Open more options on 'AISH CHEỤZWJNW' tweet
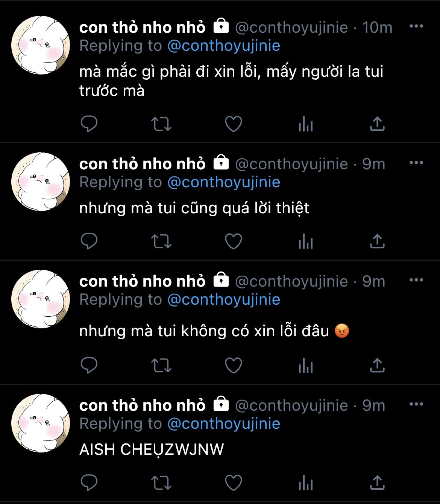 [x=416, y=404]
